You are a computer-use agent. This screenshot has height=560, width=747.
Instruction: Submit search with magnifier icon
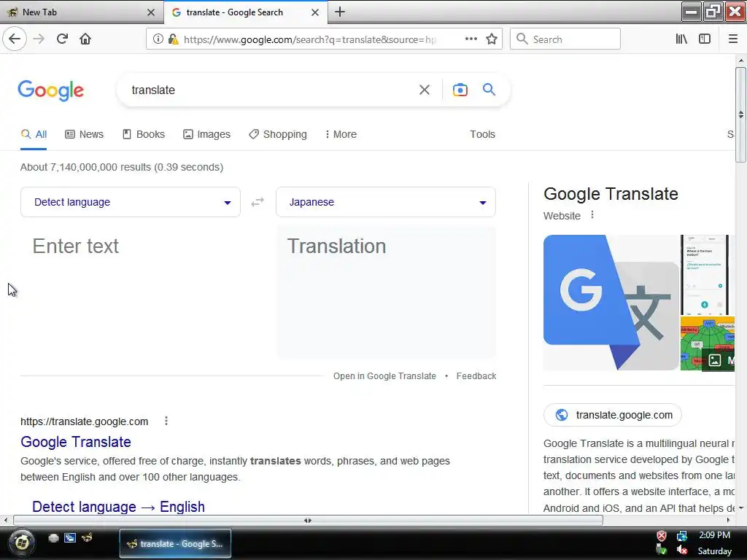489,89
